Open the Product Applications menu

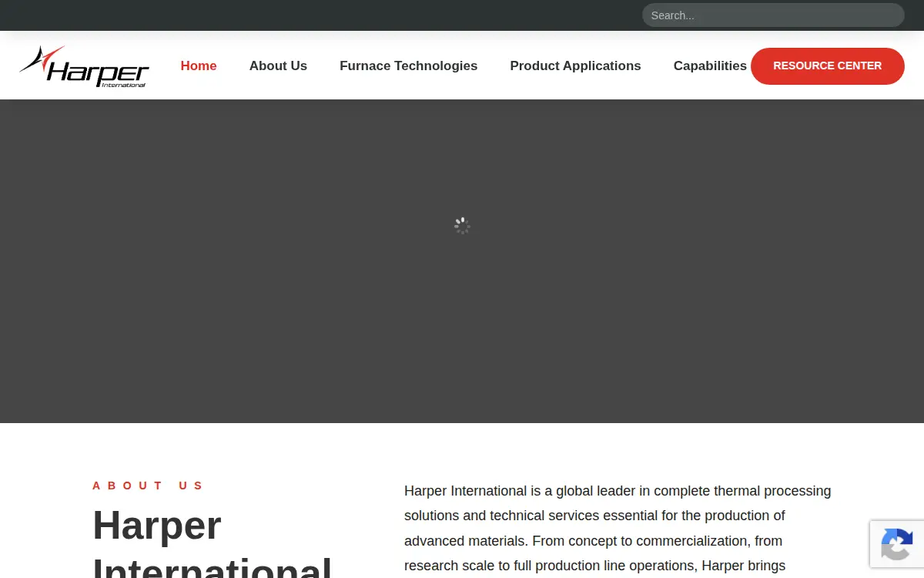tap(575, 66)
